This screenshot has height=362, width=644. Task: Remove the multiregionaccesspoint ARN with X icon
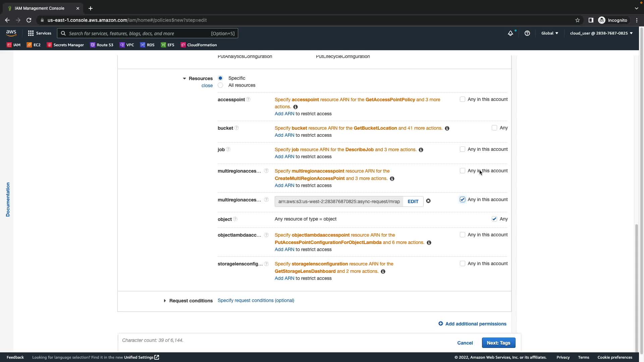tap(428, 201)
